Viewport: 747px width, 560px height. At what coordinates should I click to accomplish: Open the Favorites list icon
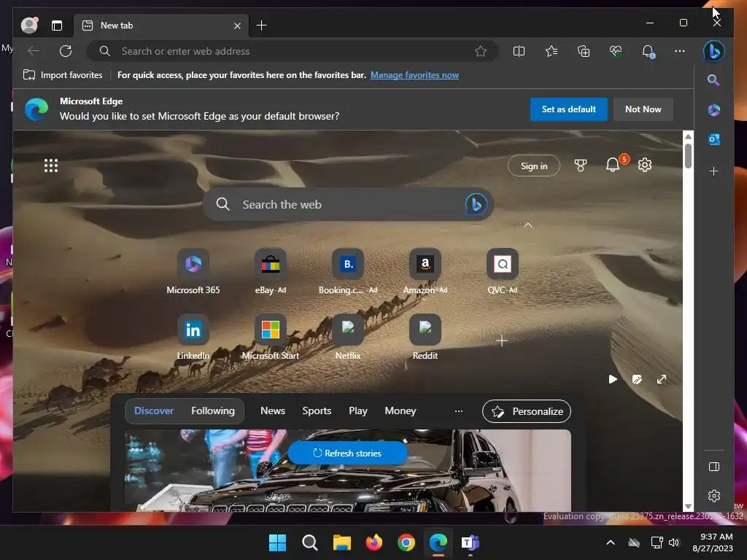pyautogui.click(x=551, y=51)
